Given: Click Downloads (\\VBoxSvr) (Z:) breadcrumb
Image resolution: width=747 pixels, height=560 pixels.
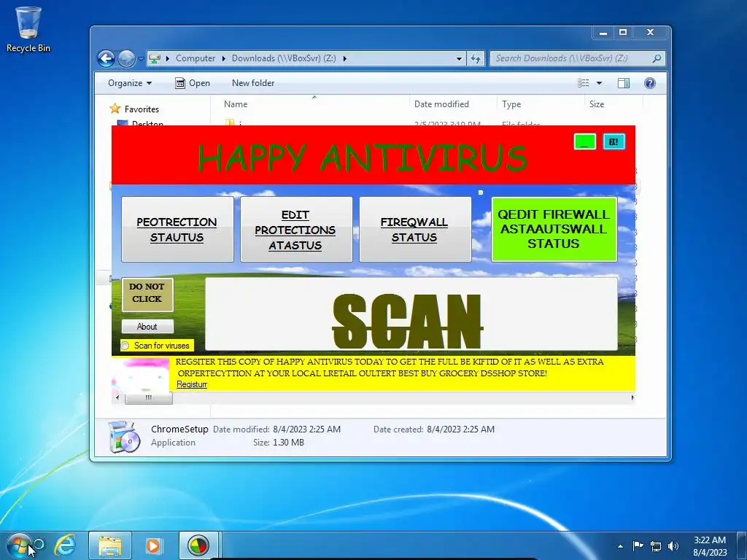Looking at the screenshot, I should point(284,58).
